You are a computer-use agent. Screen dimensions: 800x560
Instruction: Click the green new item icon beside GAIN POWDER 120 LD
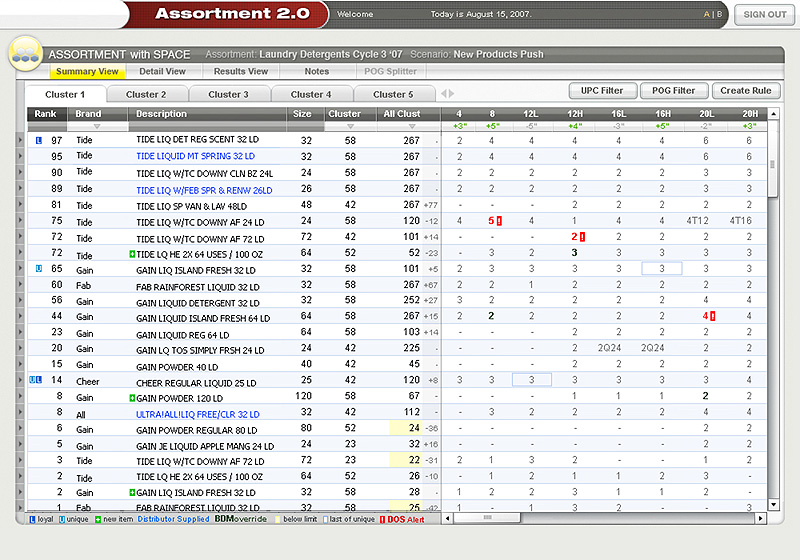click(x=132, y=397)
